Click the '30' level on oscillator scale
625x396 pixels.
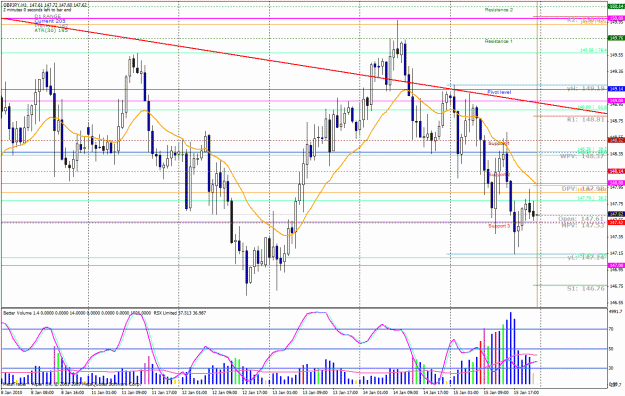611,368
